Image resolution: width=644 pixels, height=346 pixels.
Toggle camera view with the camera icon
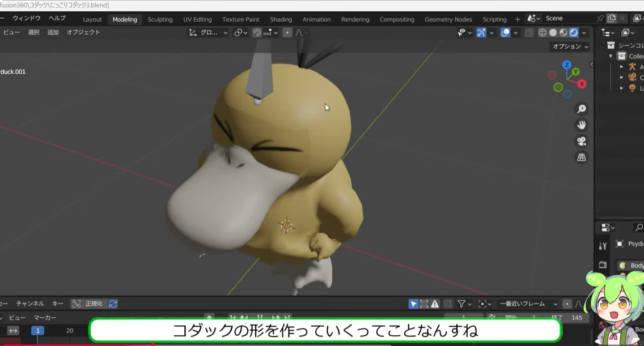[581, 141]
